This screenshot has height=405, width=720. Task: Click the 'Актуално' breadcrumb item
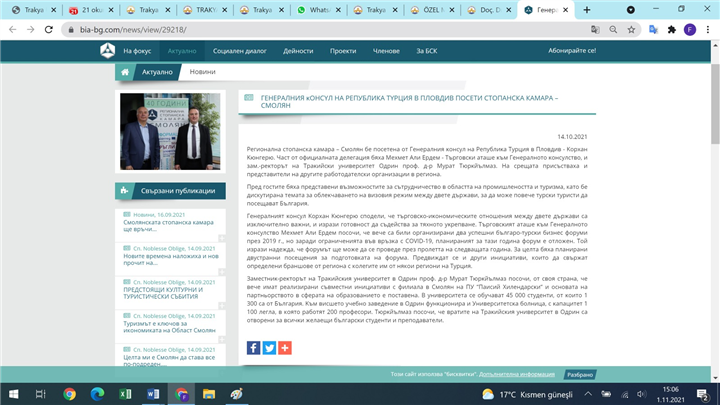[x=157, y=72]
